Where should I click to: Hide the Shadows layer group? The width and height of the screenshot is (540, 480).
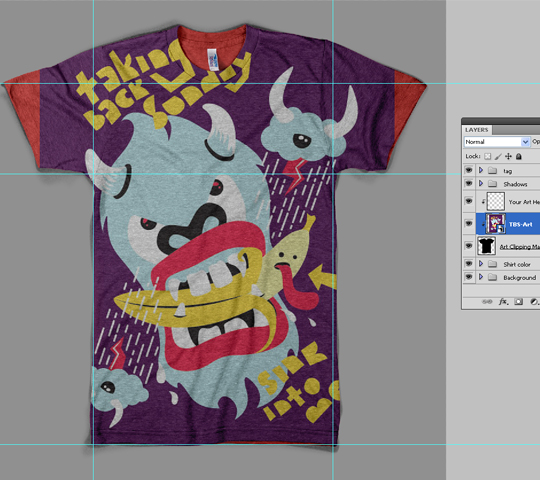(469, 184)
